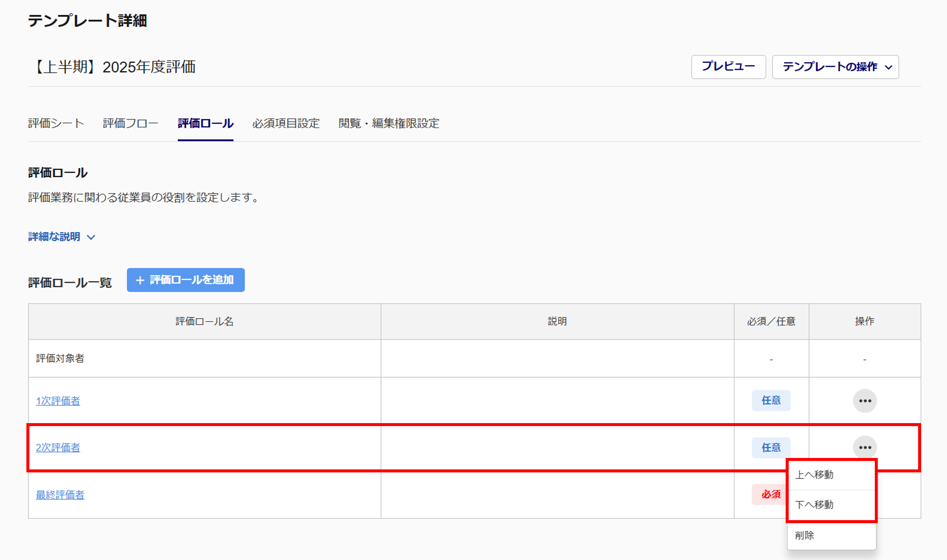Open the 最終評価者 role link
947x560 pixels.
(x=60, y=495)
